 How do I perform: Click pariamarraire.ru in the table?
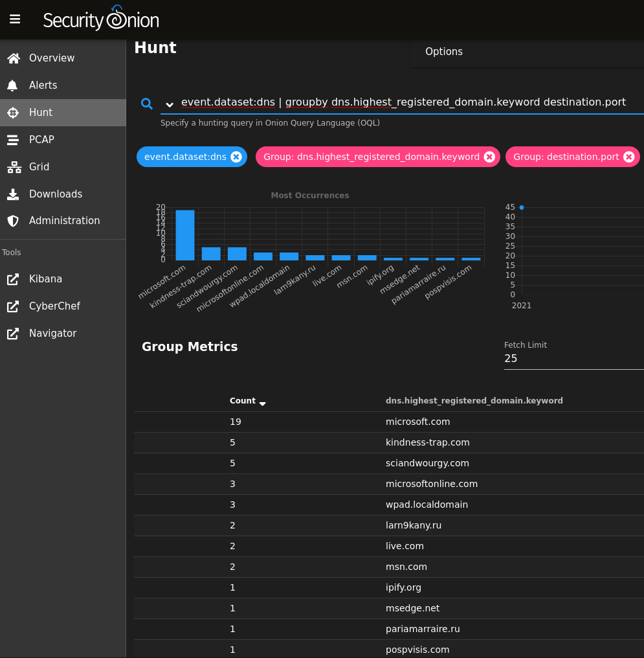(x=423, y=629)
